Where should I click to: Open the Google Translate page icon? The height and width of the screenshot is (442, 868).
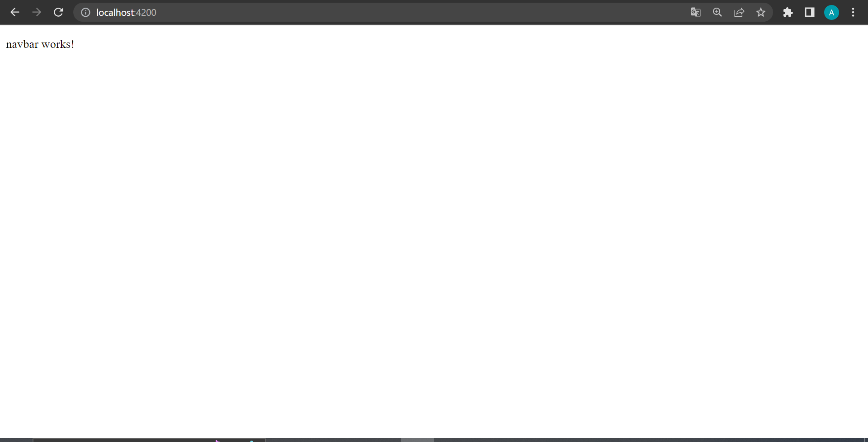point(696,12)
